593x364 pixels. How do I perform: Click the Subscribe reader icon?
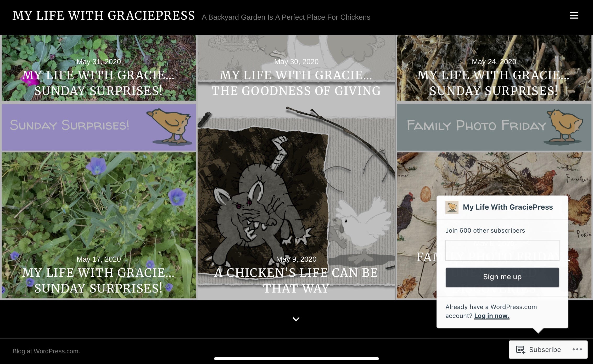521,350
